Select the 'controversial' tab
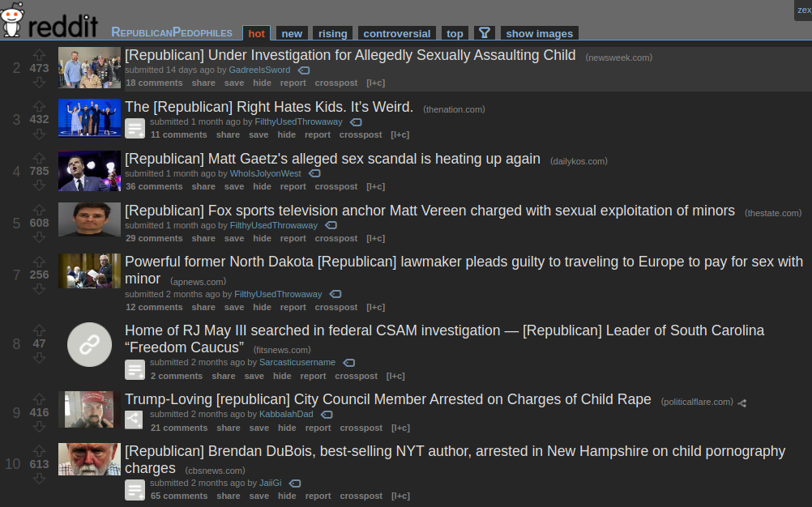This screenshot has width=812, height=507. point(396,33)
